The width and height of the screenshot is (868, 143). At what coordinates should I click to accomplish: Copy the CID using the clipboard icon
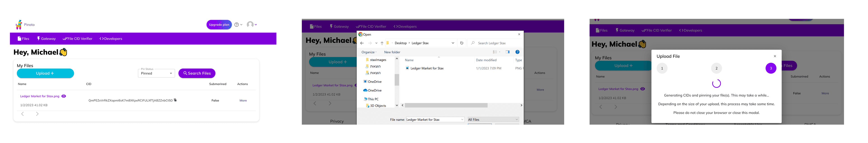(x=175, y=100)
